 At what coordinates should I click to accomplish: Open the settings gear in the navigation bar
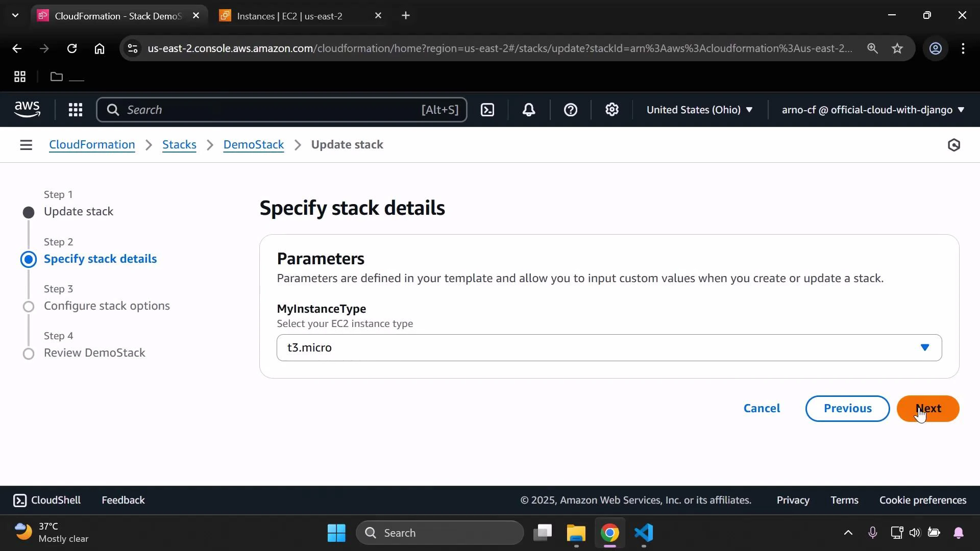(611, 110)
